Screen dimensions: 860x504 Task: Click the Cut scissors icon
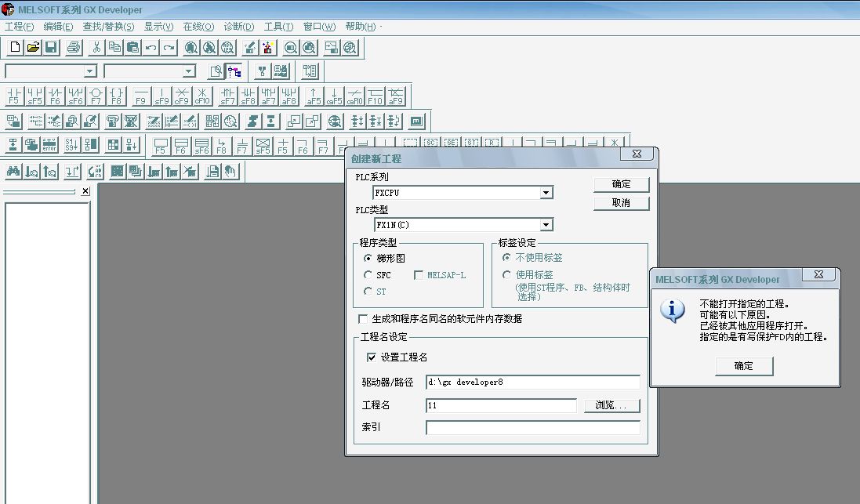coord(96,48)
